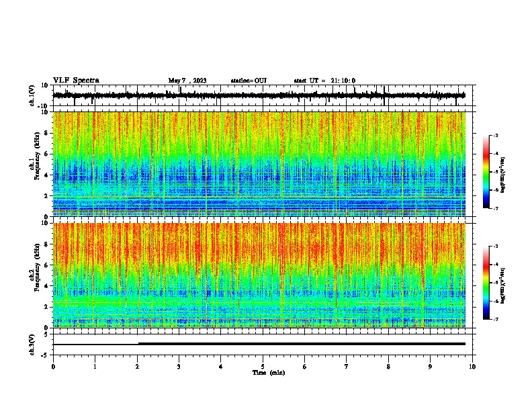The width and height of the screenshot is (532, 411).
Task: Click the 6 kHz tick on ch.1 frequency axis
Action: click(46, 154)
